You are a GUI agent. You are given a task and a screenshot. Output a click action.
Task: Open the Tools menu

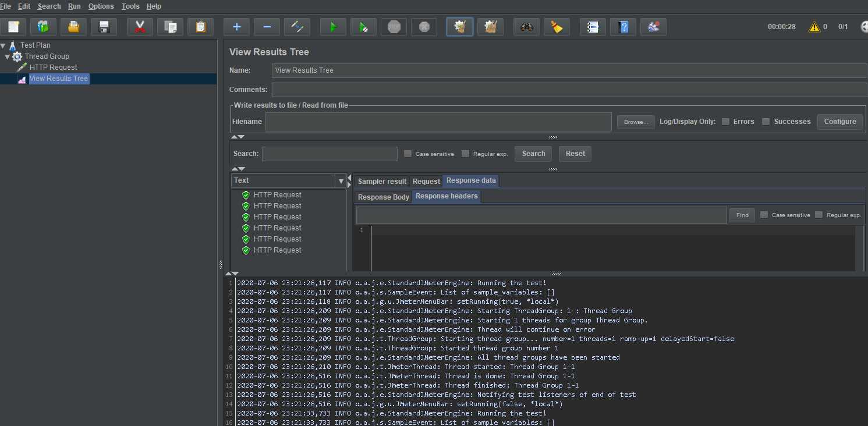130,6
